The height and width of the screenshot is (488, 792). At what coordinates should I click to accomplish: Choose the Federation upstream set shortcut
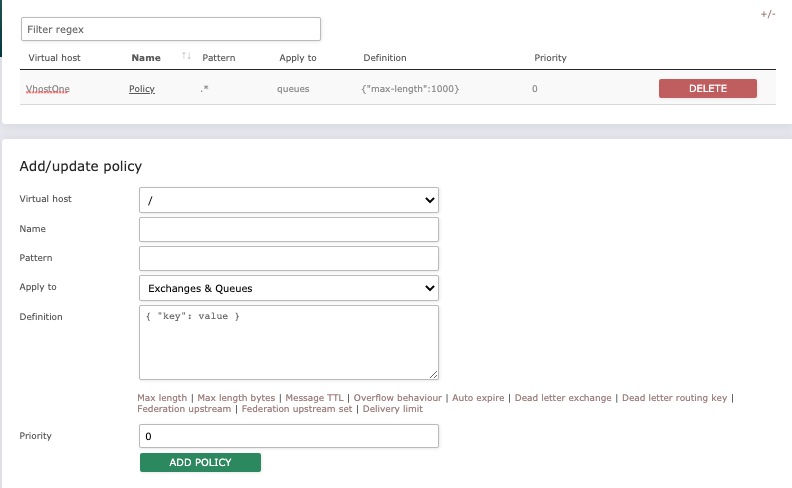[296, 409]
